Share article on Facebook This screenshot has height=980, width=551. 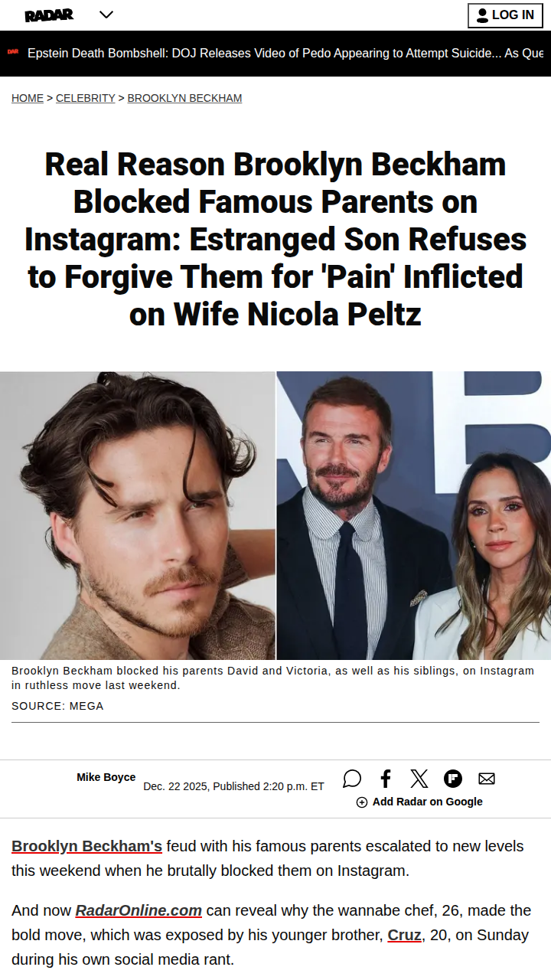(x=386, y=779)
